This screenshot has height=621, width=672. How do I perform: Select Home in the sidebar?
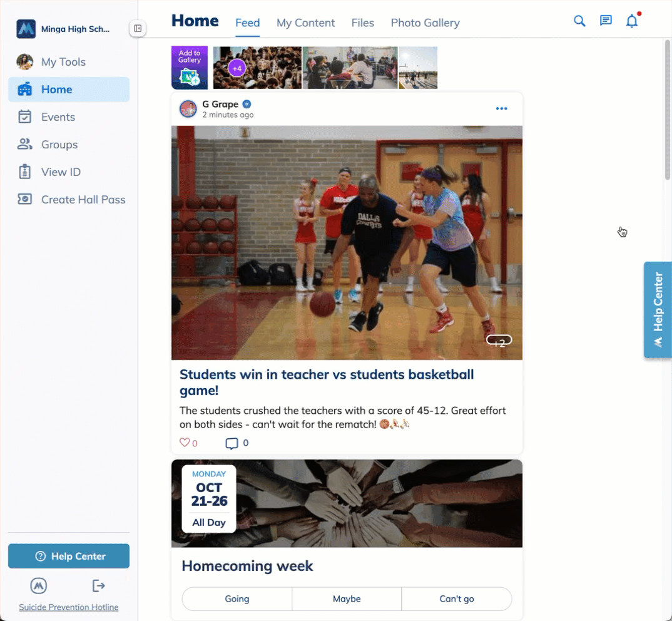(69, 89)
